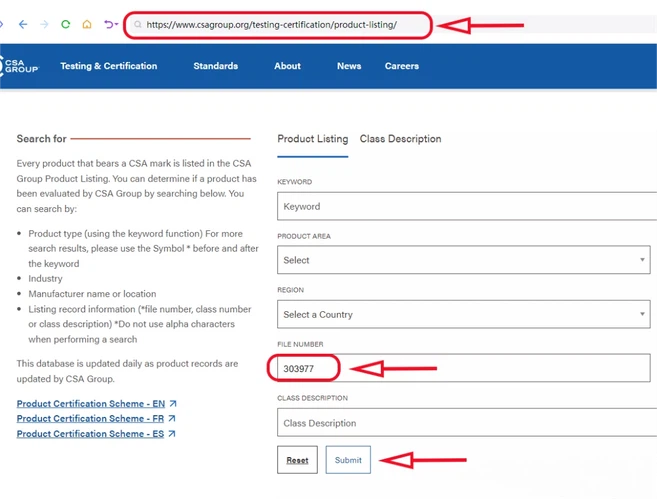Screen dimensions: 657x499
Task: Focus the Keyword input field
Action: pyautogui.click(x=467, y=206)
